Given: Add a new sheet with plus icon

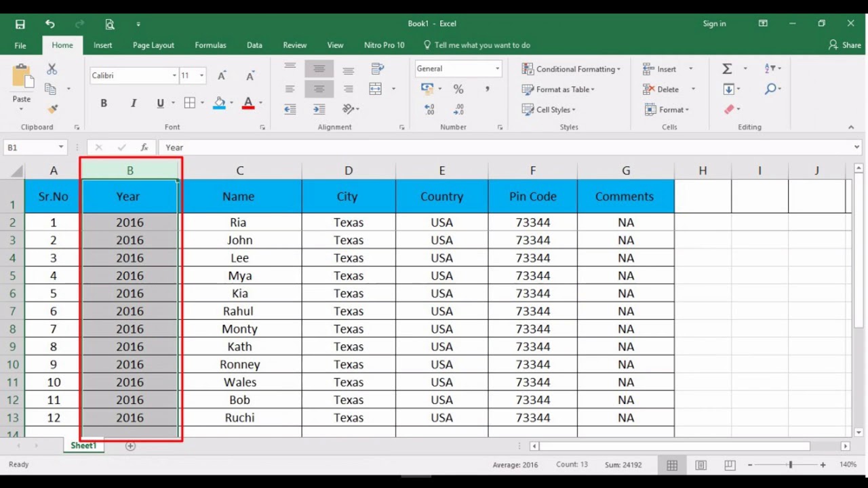Looking at the screenshot, I should 130,446.
